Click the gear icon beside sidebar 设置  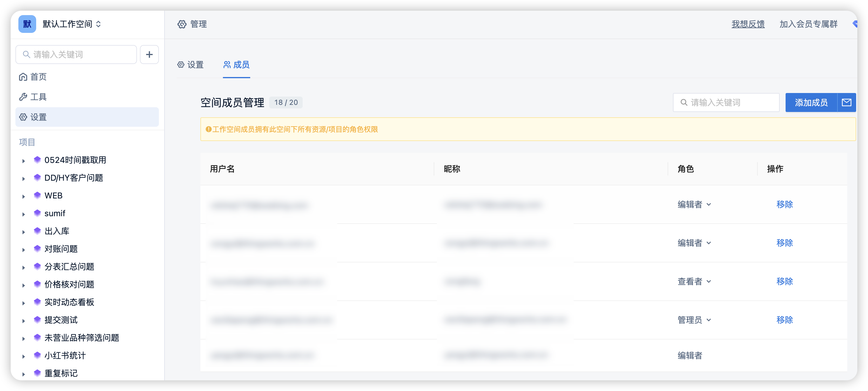(23, 117)
